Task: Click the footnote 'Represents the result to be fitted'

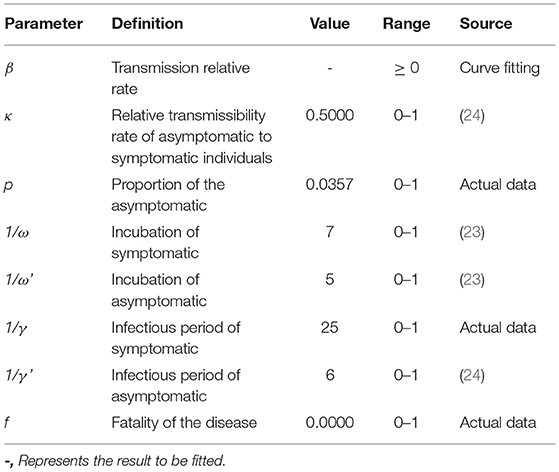Action: point(122,461)
